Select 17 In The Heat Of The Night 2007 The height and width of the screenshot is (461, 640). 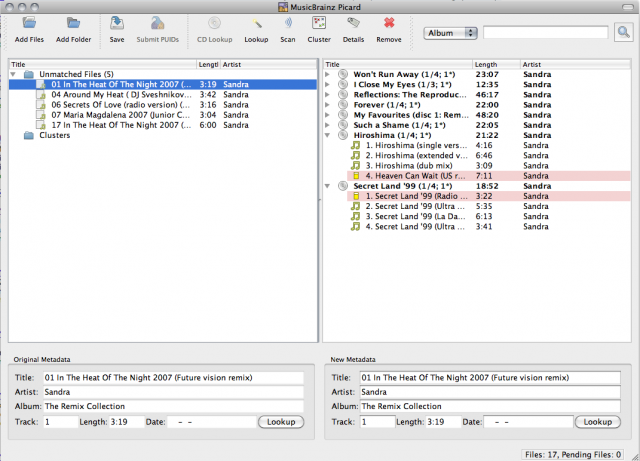point(163,125)
